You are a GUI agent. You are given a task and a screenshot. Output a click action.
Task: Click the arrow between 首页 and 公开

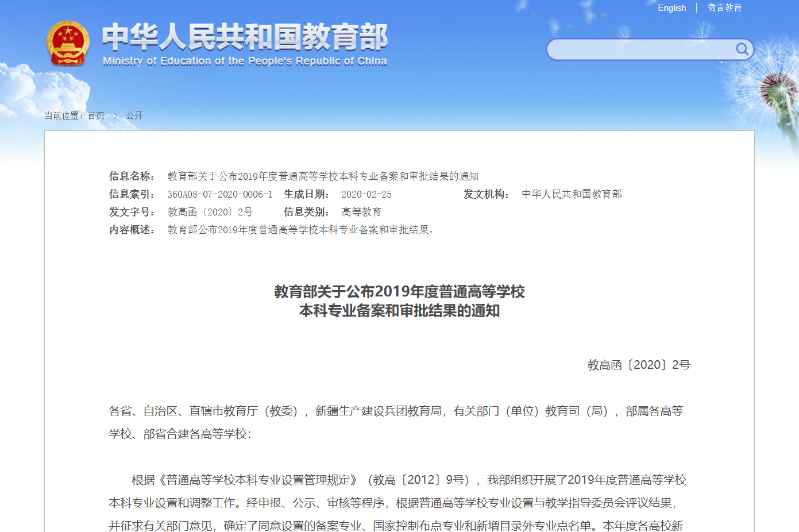pyautogui.click(x=115, y=116)
